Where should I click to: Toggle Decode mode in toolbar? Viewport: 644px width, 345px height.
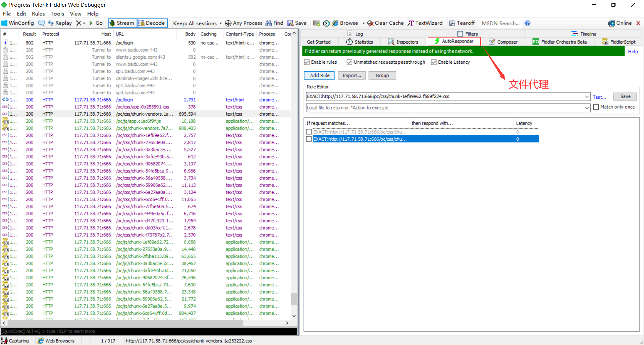(x=152, y=23)
